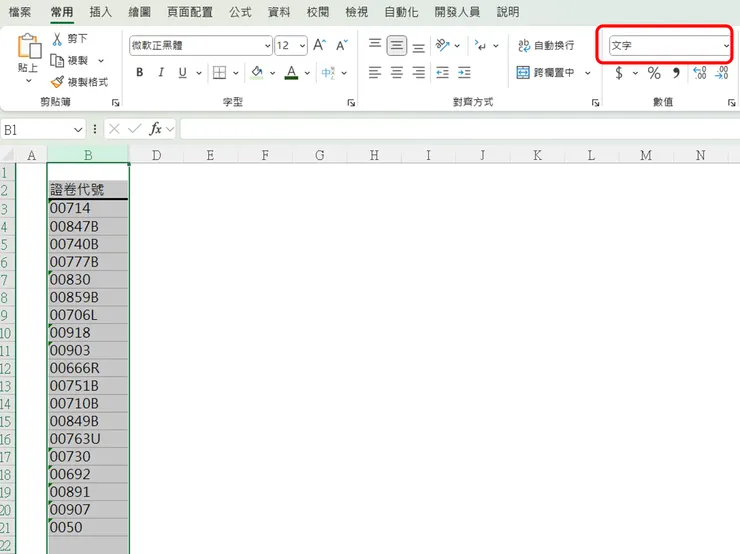Apply comma thousands separator style
The height and width of the screenshot is (554, 740).
676,73
